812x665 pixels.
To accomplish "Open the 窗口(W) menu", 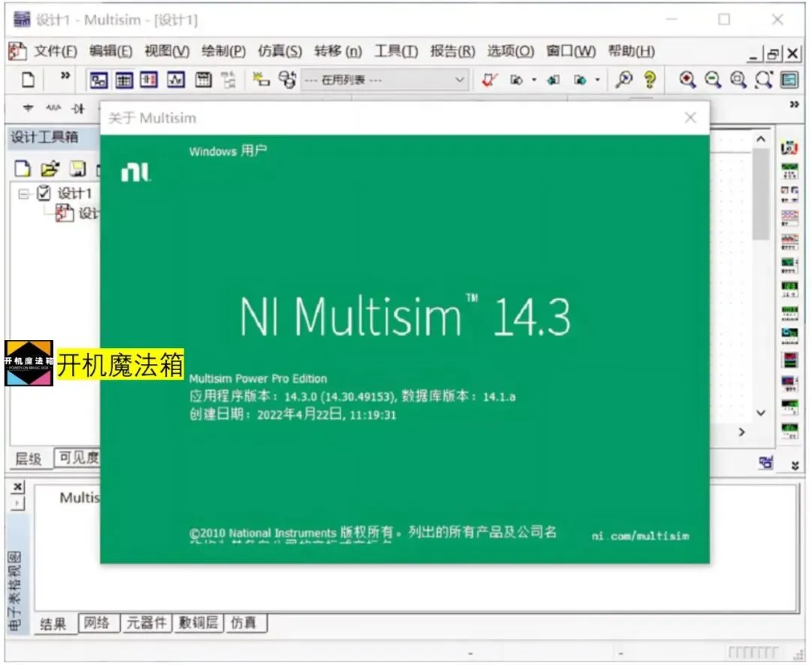I will click(571, 51).
